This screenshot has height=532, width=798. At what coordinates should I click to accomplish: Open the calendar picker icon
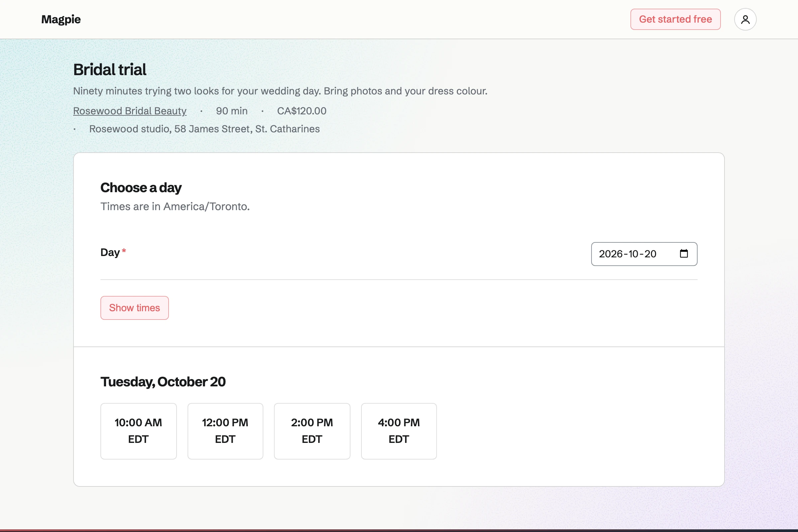[684, 253]
